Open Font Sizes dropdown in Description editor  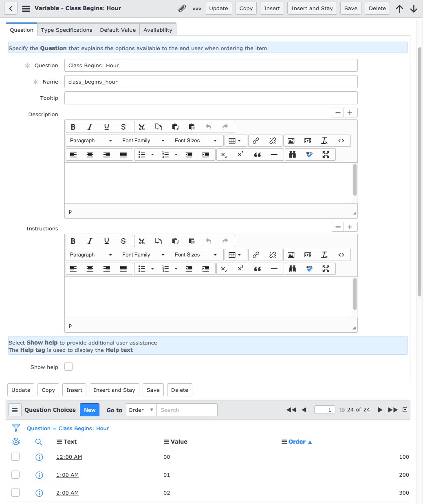[196, 141]
